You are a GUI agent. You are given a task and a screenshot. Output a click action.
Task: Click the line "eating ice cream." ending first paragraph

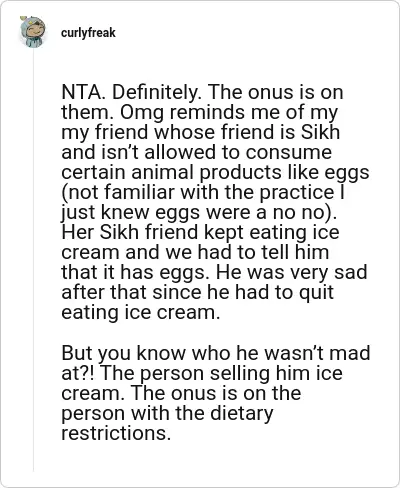tap(141, 313)
